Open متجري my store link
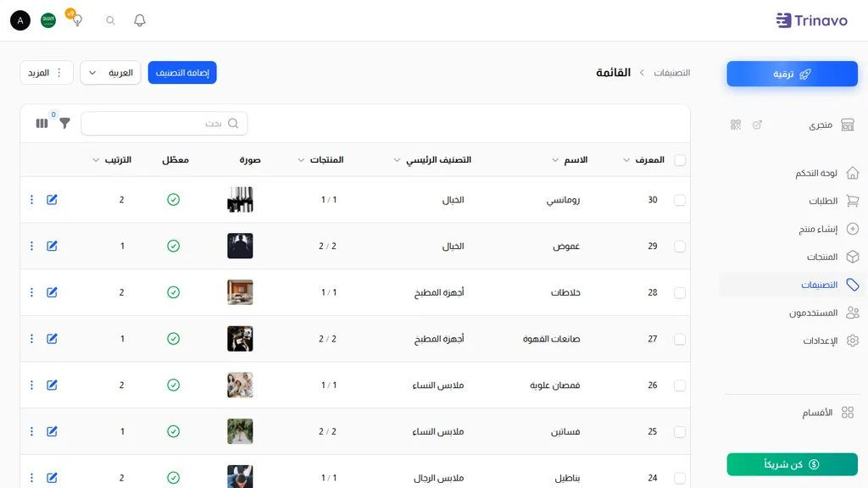Image resolution: width=868 pixels, height=488 pixels. click(x=831, y=125)
